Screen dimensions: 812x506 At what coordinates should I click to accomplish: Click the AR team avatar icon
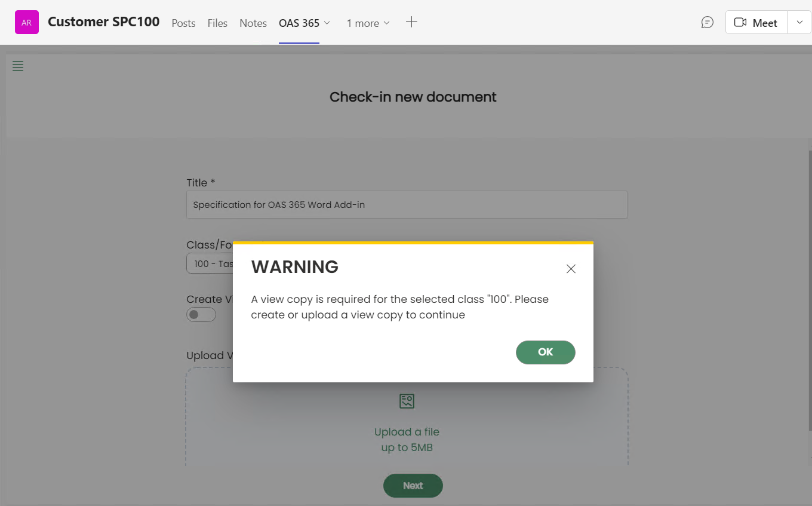point(27,23)
